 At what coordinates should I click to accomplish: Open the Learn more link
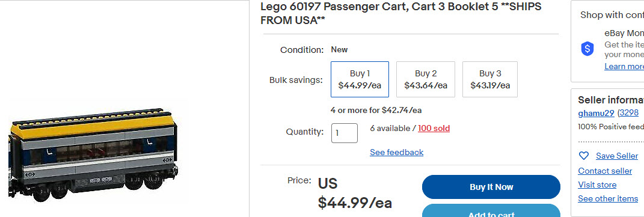(624, 67)
